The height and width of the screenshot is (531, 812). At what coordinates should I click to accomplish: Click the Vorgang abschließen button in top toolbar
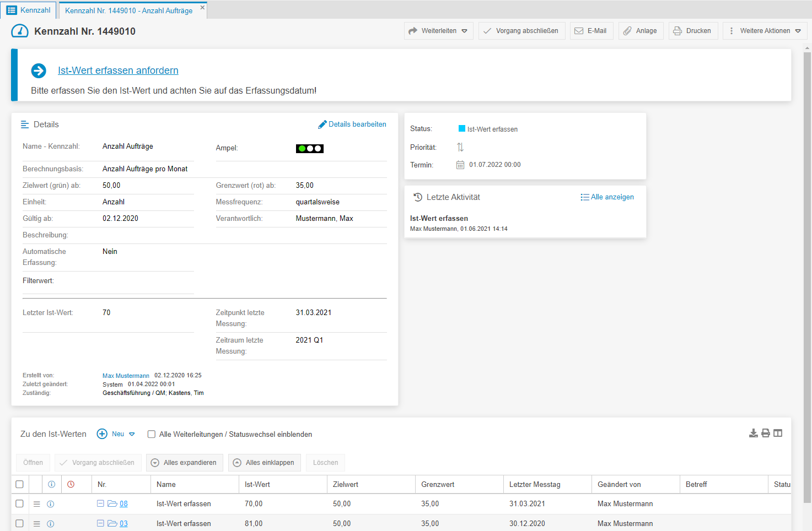(x=521, y=31)
